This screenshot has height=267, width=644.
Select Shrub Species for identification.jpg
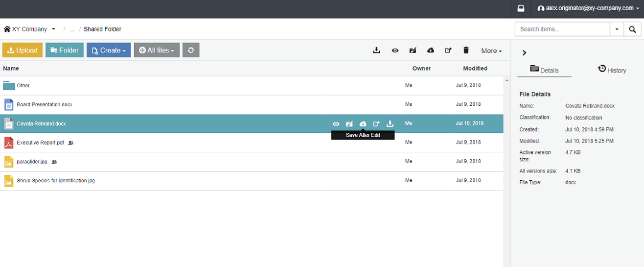(56, 181)
